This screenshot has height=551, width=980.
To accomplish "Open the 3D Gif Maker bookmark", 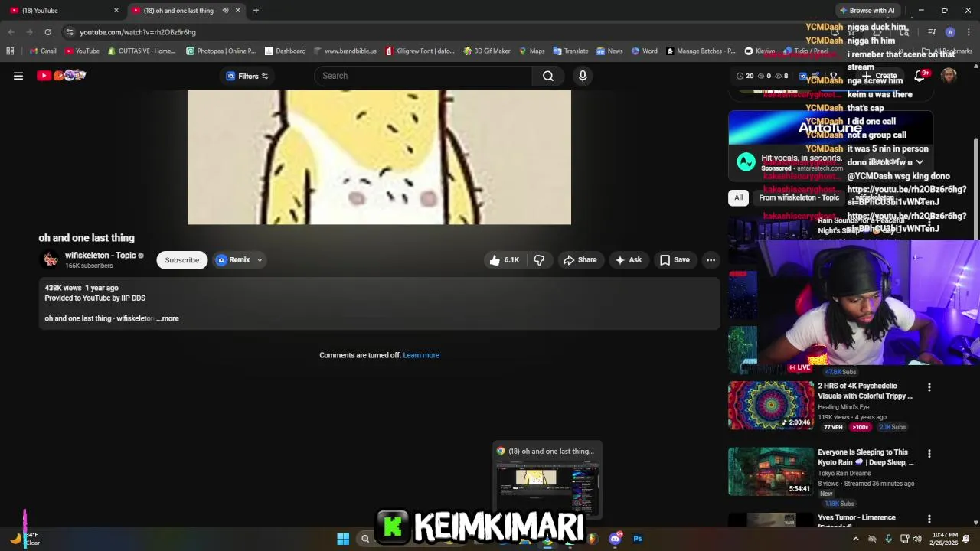I will 487,51.
